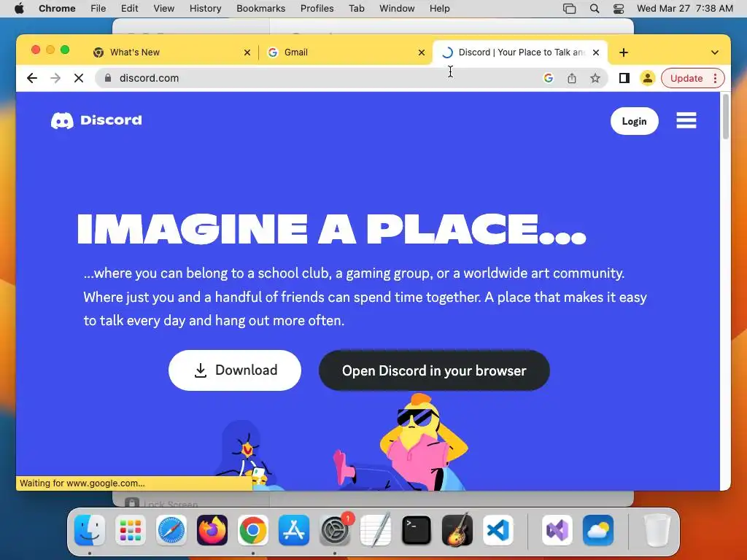The height and width of the screenshot is (560, 747).
Task: Click the date and time in menu bar
Action: click(x=684, y=9)
